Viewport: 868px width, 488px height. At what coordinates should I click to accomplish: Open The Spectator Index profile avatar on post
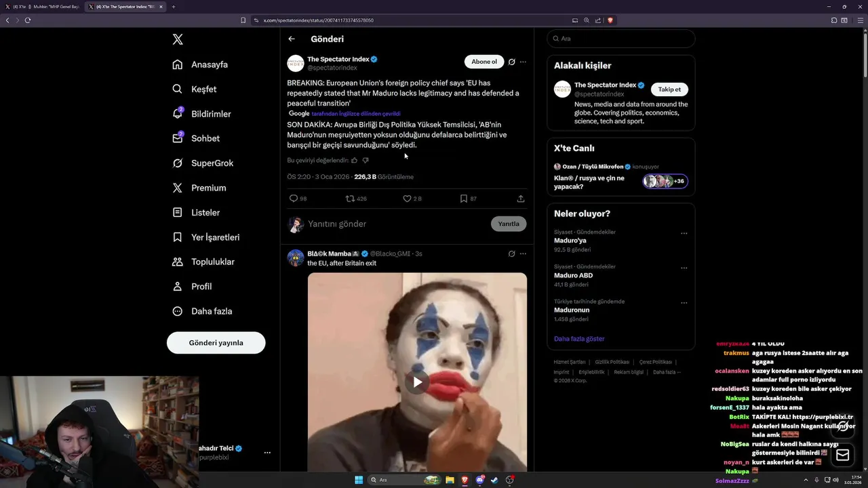(296, 64)
